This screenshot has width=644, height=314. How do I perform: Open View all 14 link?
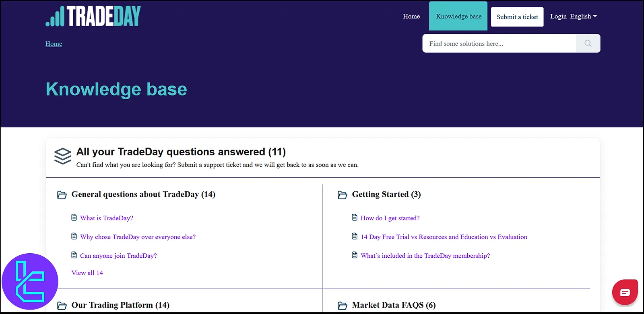point(87,273)
